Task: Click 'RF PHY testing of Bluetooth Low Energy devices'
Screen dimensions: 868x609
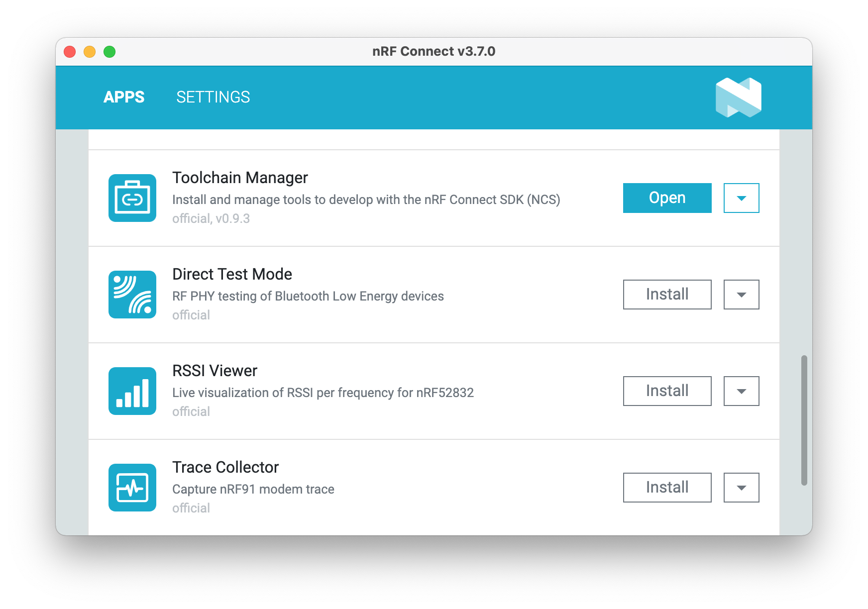Action: click(x=308, y=296)
